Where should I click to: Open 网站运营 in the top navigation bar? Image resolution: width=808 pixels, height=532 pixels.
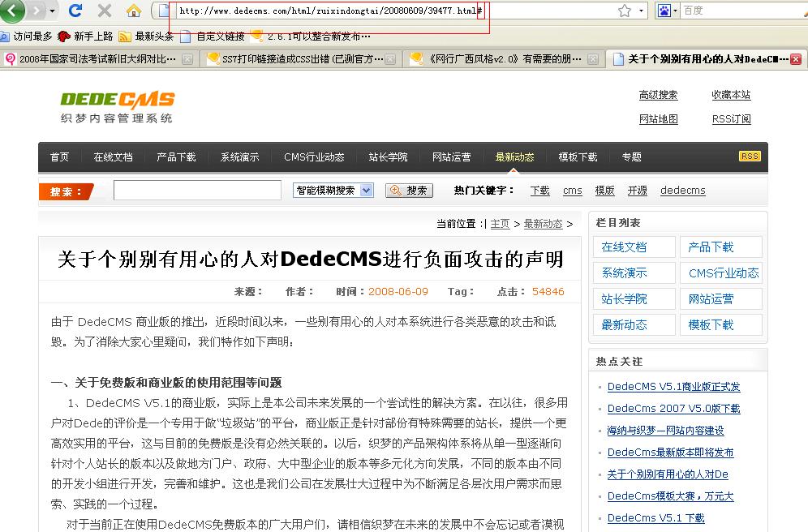(451, 157)
